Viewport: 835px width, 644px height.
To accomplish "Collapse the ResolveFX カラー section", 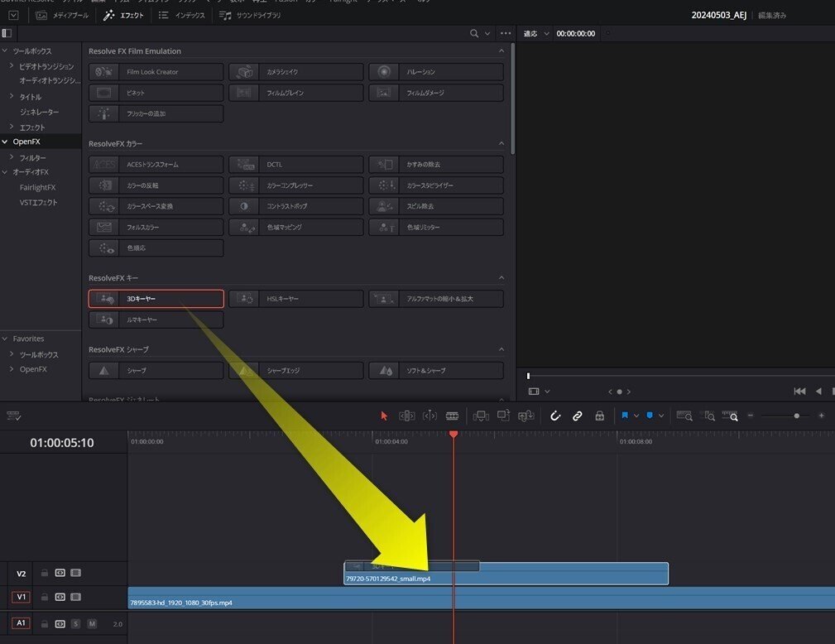I will coord(501,143).
